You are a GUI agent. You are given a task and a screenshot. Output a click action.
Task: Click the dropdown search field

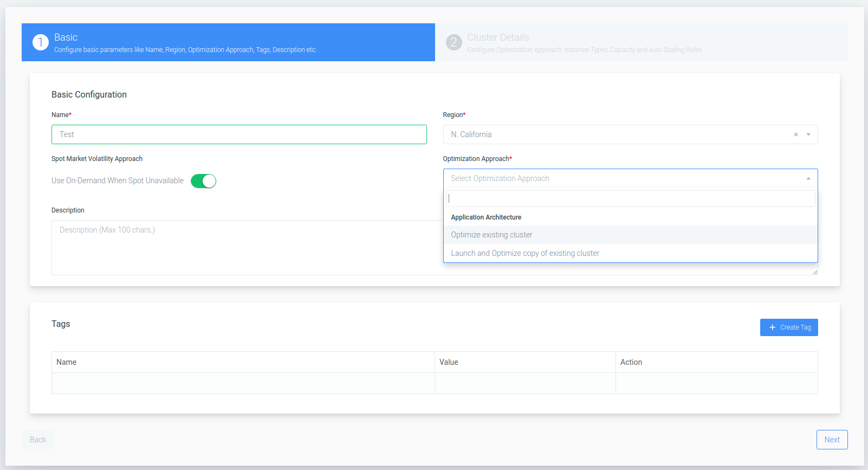630,198
